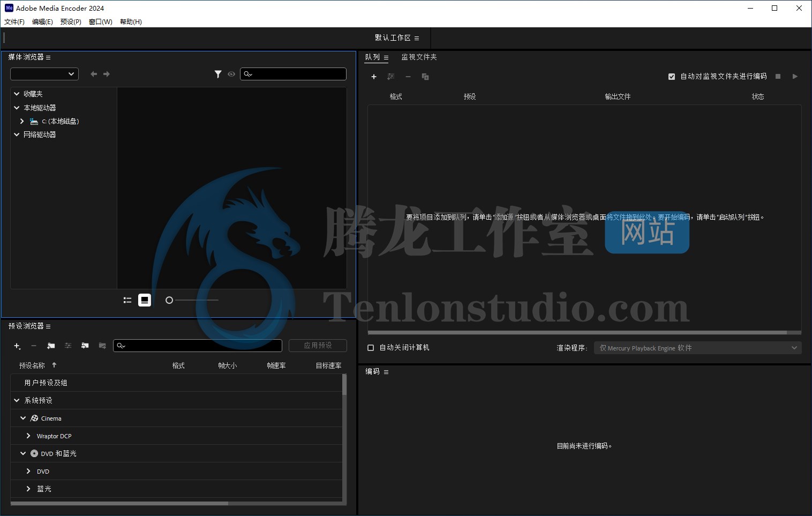Select the 用户预设及组 row
This screenshot has height=516, width=812.
pyautogui.click(x=176, y=383)
